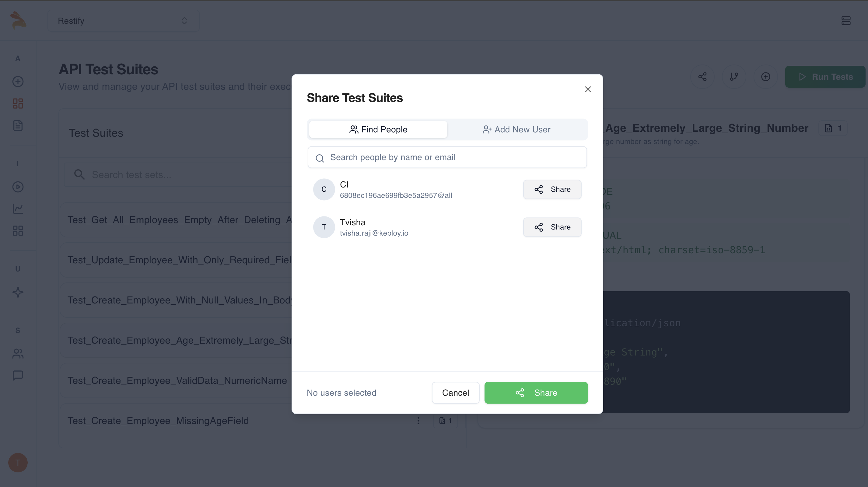Open the team users icon in sidebar
This screenshot has height=487, width=868.
click(18, 354)
